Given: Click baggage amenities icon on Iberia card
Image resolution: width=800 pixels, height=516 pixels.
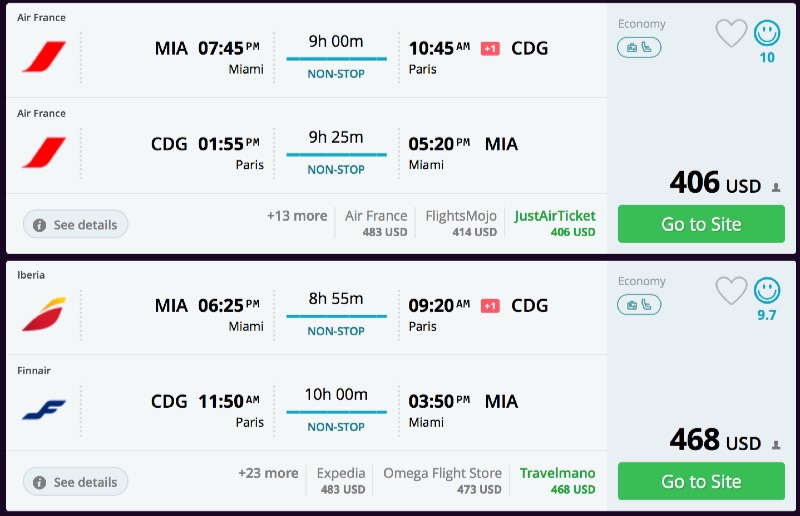Looking at the screenshot, I should pos(639,304).
